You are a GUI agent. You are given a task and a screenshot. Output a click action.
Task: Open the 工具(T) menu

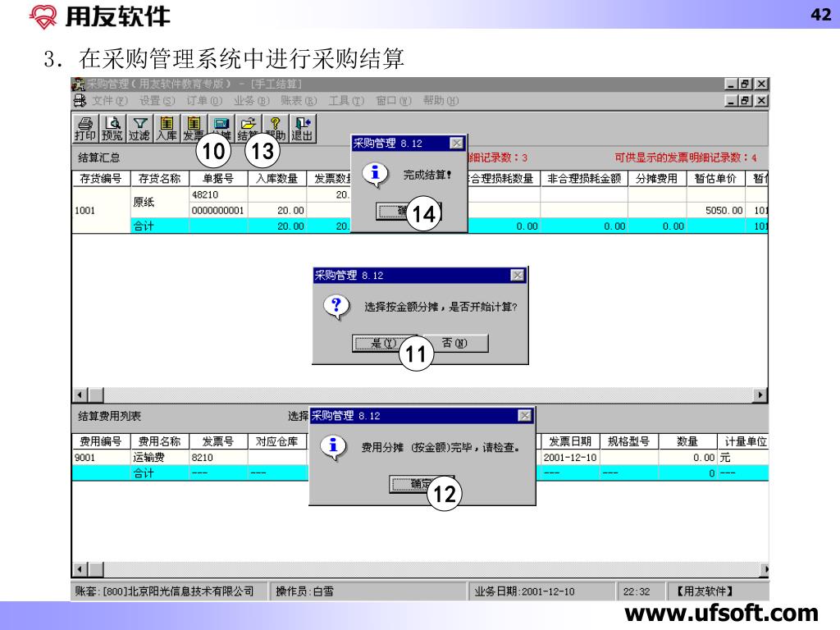pyautogui.click(x=346, y=101)
